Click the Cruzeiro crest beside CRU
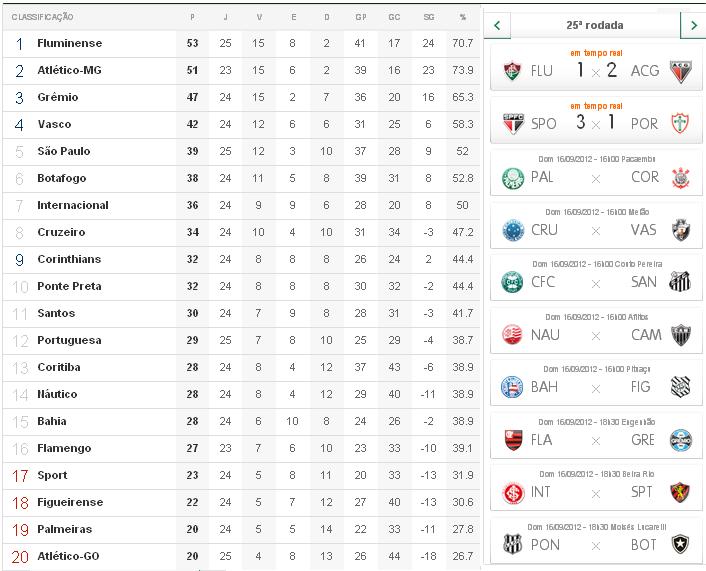 (513, 231)
